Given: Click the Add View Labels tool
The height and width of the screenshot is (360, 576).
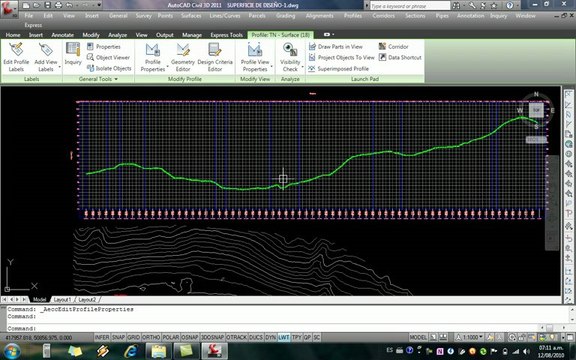Looking at the screenshot, I should coord(46,57).
